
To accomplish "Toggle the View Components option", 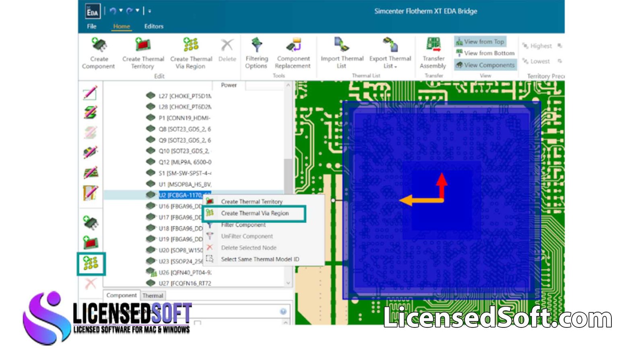I will (485, 65).
